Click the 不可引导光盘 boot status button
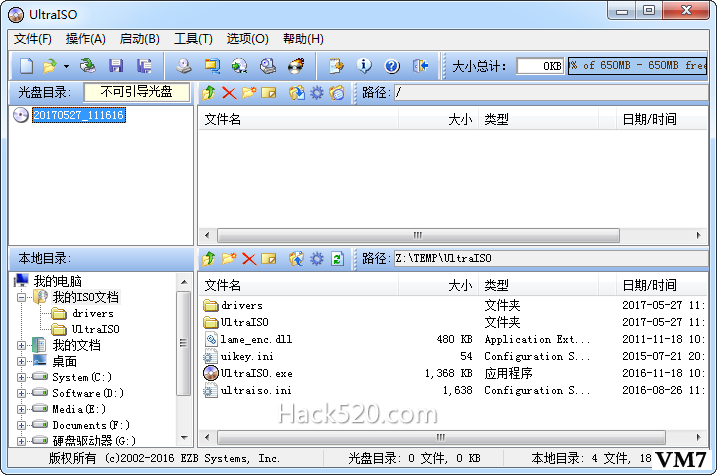717x475 pixels. (136, 92)
